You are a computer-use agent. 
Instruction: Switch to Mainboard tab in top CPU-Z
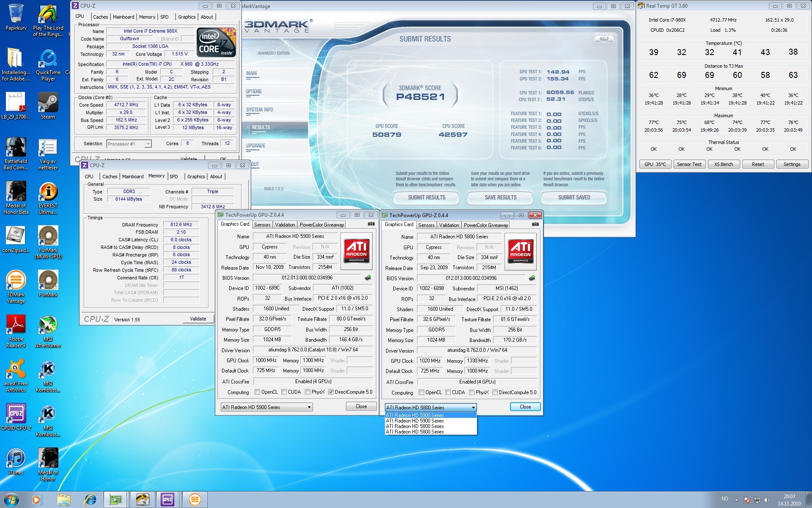(123, 17)
